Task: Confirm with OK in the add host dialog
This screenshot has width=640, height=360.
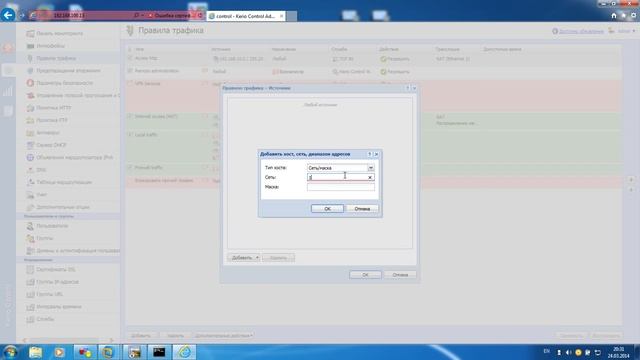Action: click(327, 209)
